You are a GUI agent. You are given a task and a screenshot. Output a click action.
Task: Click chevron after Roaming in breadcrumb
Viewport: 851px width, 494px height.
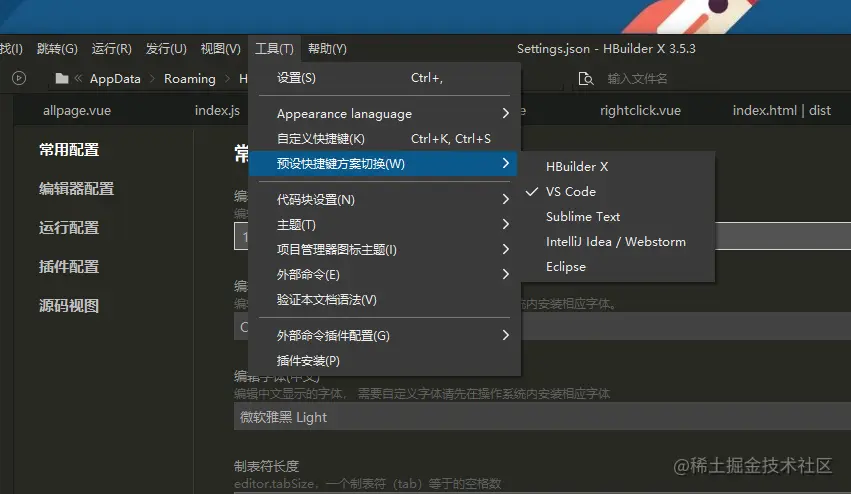227,79
